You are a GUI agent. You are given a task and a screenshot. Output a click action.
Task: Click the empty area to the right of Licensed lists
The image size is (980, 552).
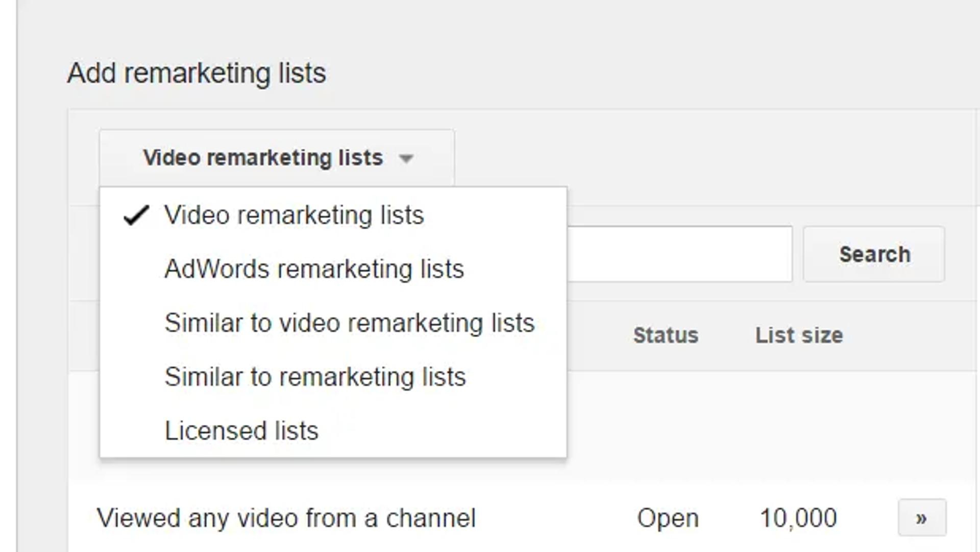(x=442, y=431)
